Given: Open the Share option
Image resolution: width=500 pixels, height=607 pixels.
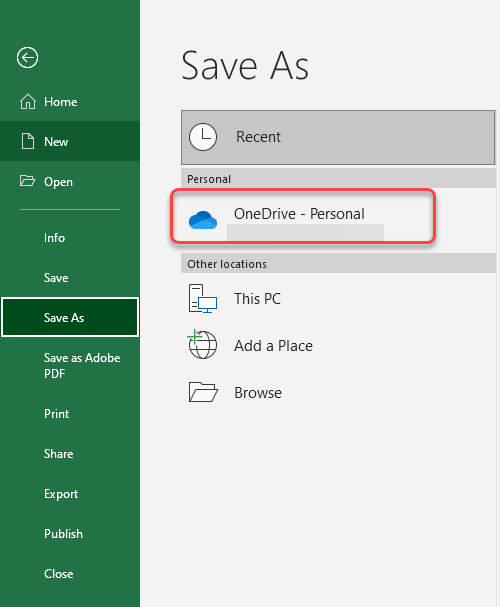Looking at the screenshot, I should pyautogui.click(x=70, y=454).
